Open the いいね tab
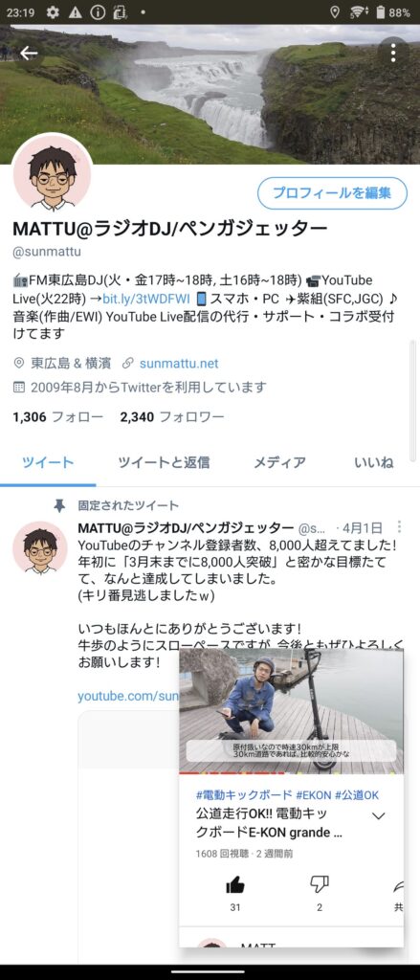Viewport: 420px width, 980px height. [x=374, y=462]
